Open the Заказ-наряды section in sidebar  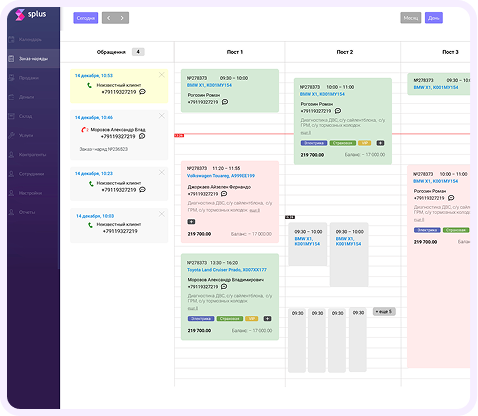(33, 59)
